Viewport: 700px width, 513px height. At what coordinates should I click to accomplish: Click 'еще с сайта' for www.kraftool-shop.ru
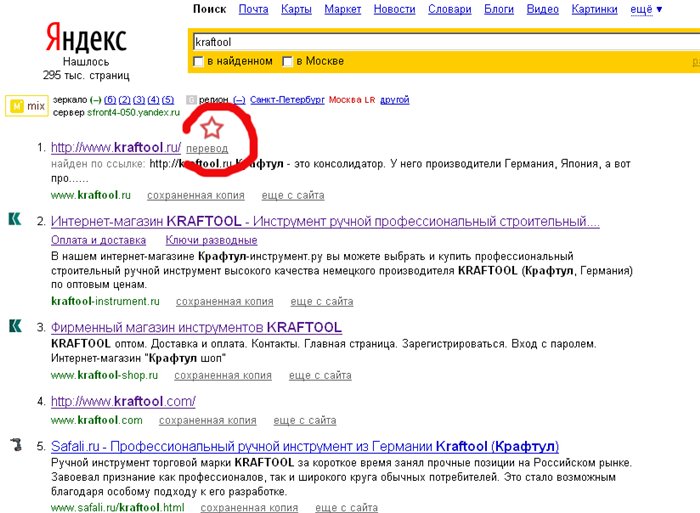pos(320,375)
